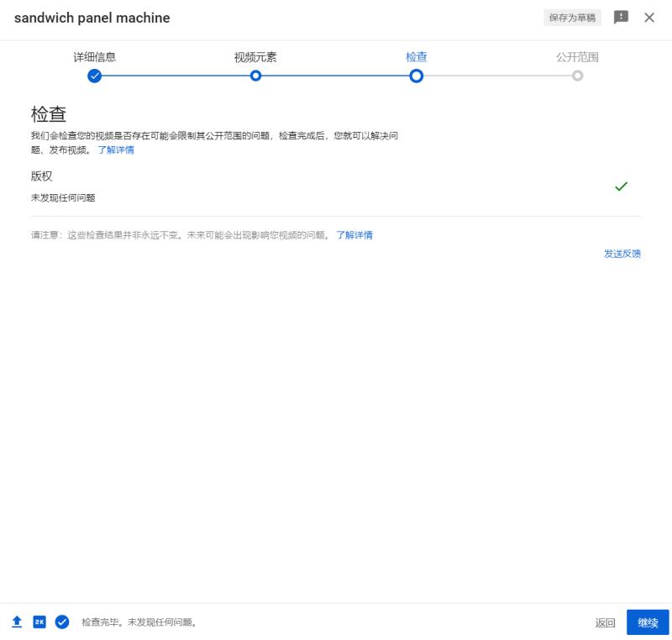Screen dimensions: 672x640
Task: Click the blue 继续 button
Action: coord(648,622)
